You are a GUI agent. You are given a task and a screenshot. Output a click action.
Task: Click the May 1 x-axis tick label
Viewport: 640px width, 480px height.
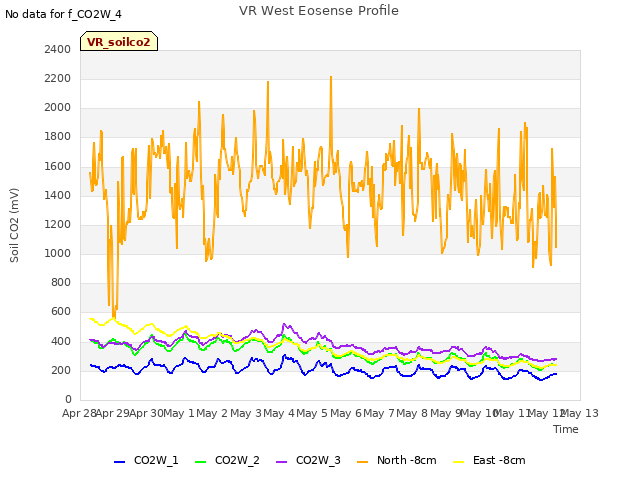pos(179,413)
